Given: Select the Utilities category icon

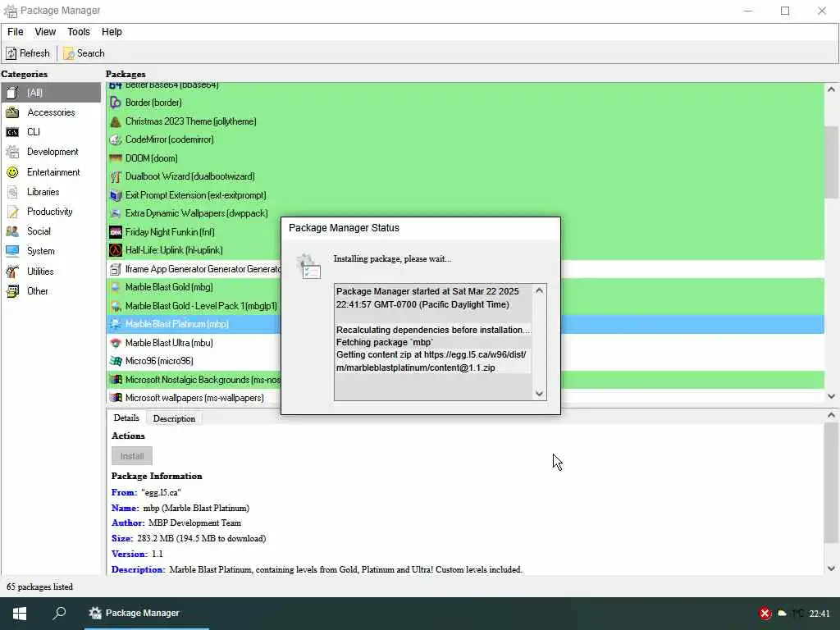Looking at the screenshot, I should 12,271.
